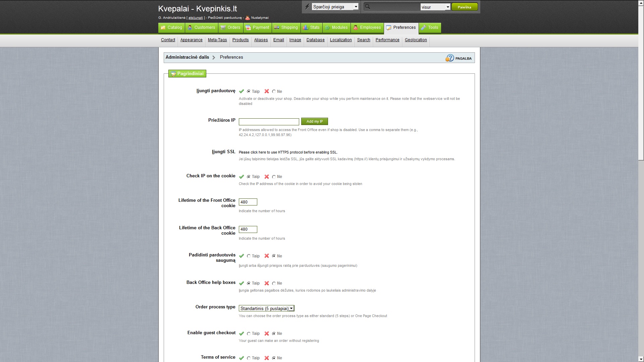Open the Sparčioji prieiga dropdown

(335, 7)
